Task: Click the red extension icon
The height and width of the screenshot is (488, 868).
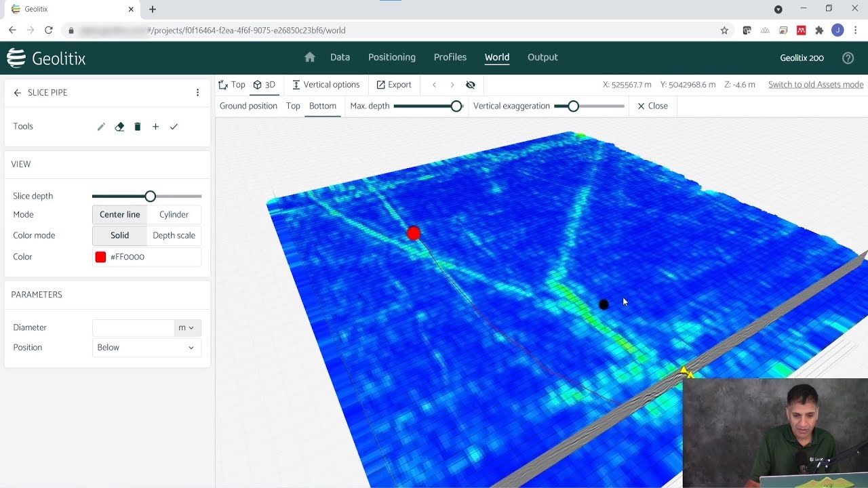Action: [801, 30]
